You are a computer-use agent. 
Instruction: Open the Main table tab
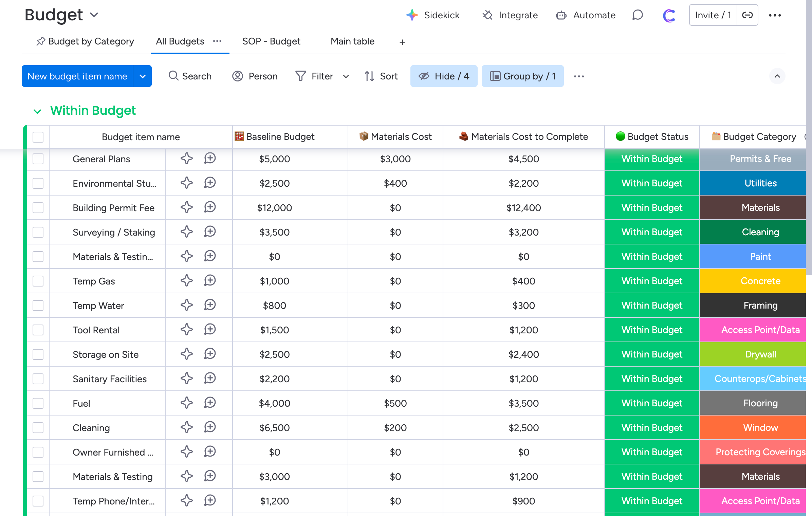pyautogui.click(x=352, y=41)
